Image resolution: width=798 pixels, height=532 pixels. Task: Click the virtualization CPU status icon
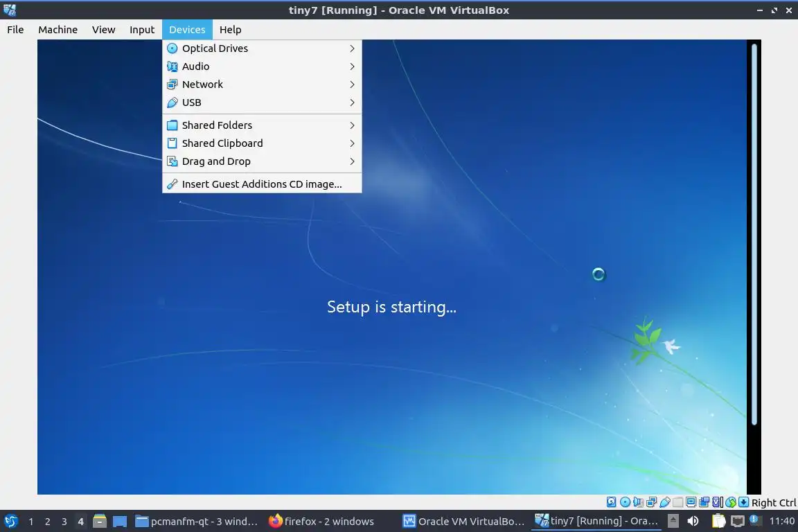click(718, 502)
